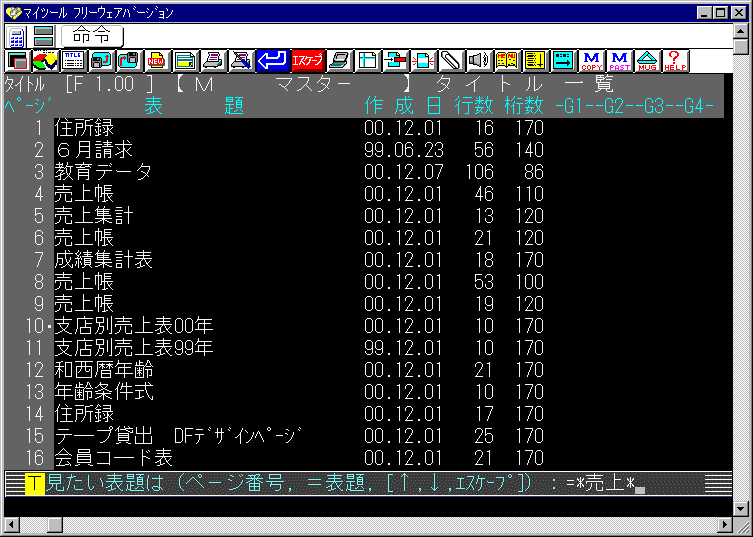Select row 15 テープ貸出 DFデザインページ
This screenshot has height=537, width=753.
coord(364,436)
